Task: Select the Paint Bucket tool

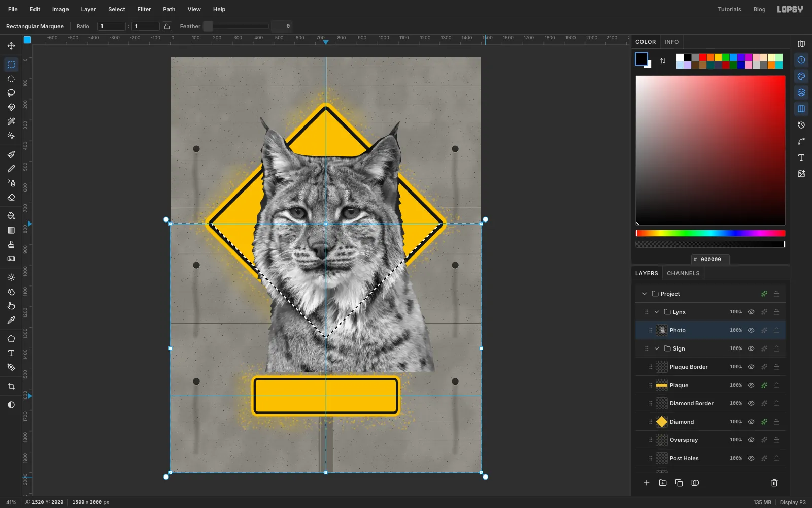Action: pos(11,216)
